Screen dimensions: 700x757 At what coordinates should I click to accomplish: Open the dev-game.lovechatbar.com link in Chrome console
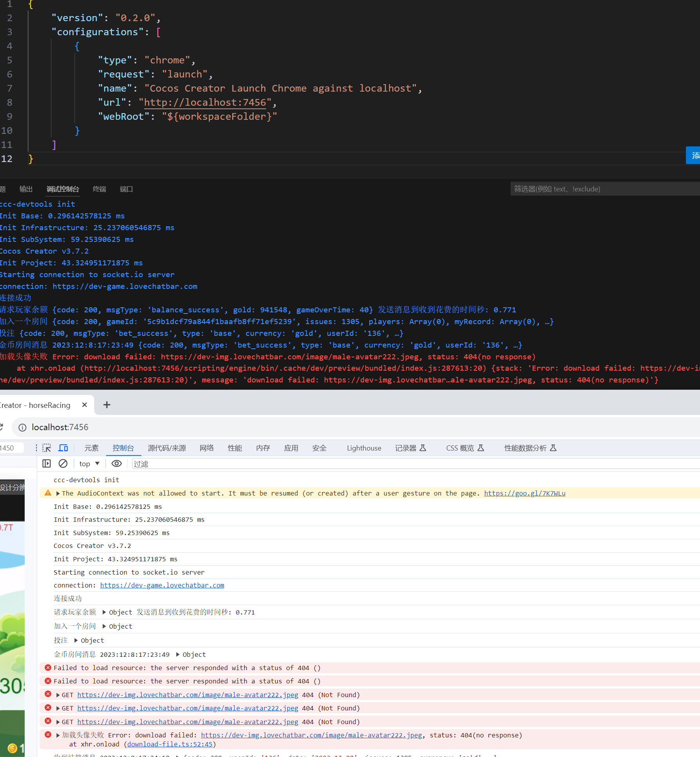pos(162,585)
